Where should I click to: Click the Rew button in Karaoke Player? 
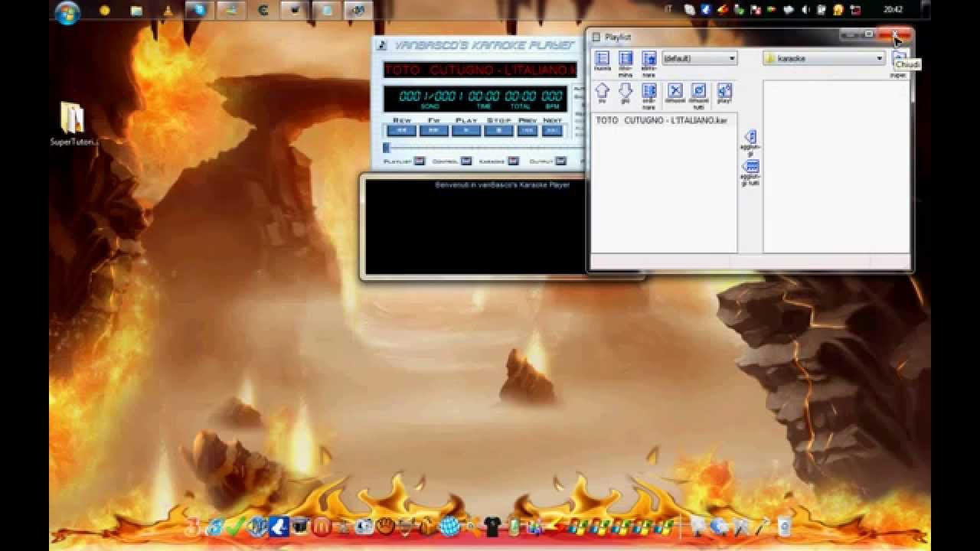tap(402, 131)
